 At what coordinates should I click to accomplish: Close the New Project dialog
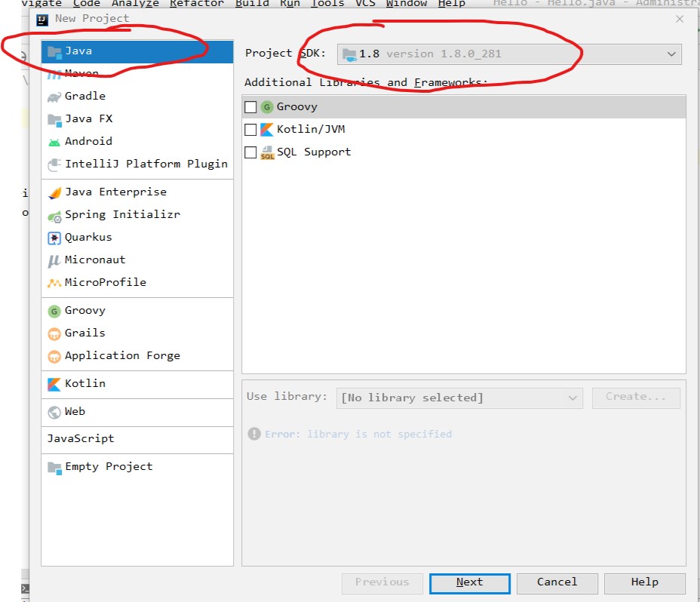pyautogui.click(x=680, y=19)
